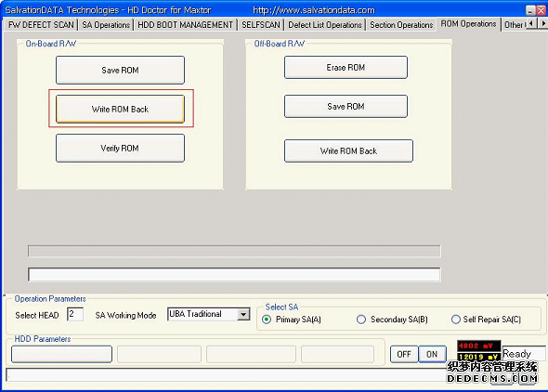The width and height of the screenshot is (548, 392).
Task: Click the empty progress bar
Action: [234, 251]
